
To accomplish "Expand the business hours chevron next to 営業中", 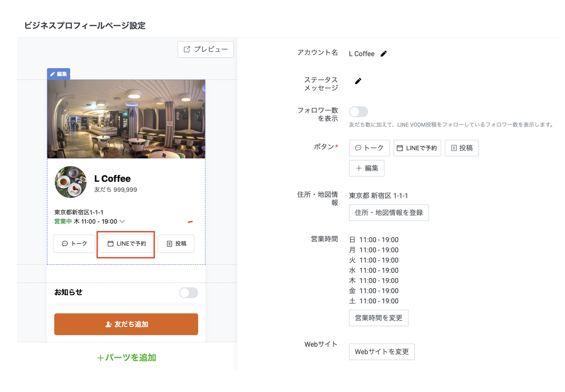I will click(122, 221).
